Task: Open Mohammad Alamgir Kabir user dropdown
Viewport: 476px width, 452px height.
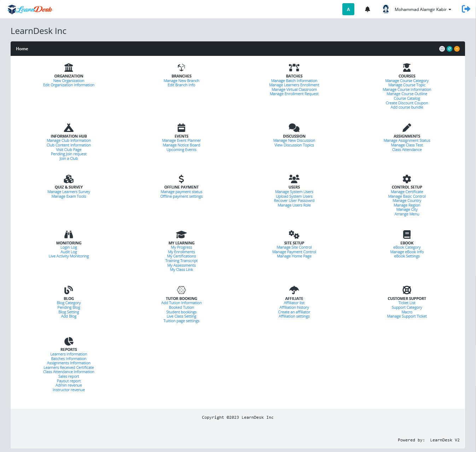Action: [423, 10]
